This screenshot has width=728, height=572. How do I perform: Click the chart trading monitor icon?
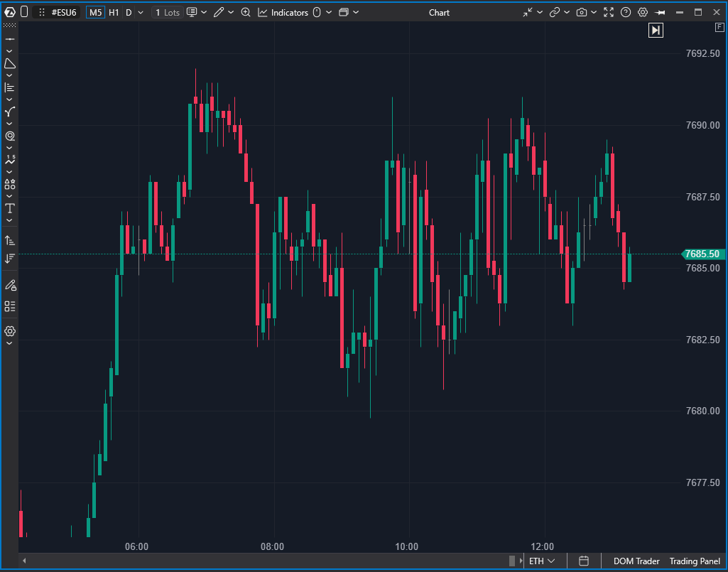point(192,13)
